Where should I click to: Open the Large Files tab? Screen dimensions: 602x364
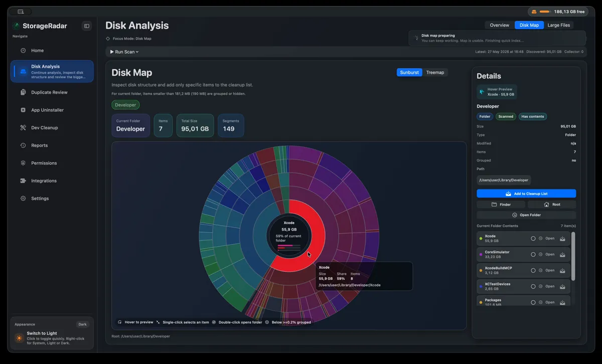[x=559, y=25]
